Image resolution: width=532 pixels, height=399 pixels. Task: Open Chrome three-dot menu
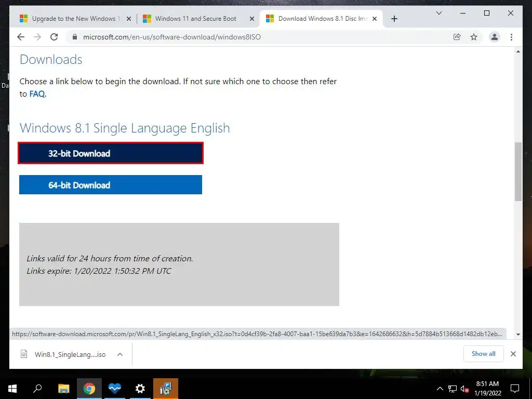(x=511, y=37)
